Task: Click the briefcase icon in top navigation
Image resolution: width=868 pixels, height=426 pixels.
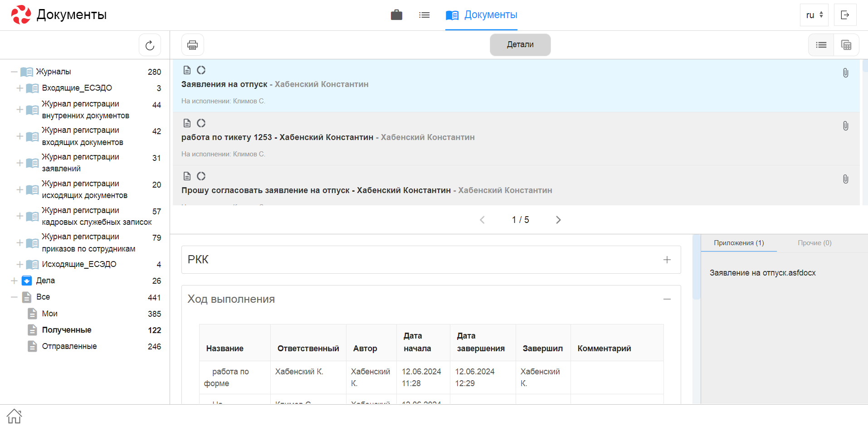Action: point(396,15)
